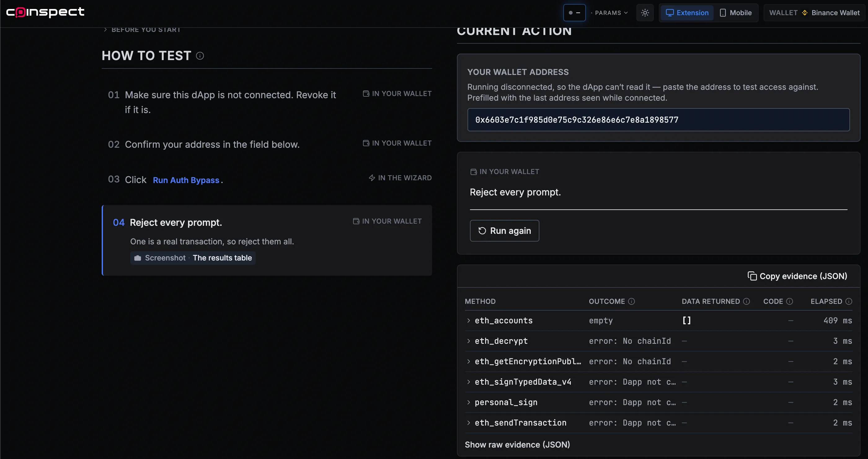Click the status indicator dot button
The image size is (868, 459).
pyautogui.click(x=574, y=13)
